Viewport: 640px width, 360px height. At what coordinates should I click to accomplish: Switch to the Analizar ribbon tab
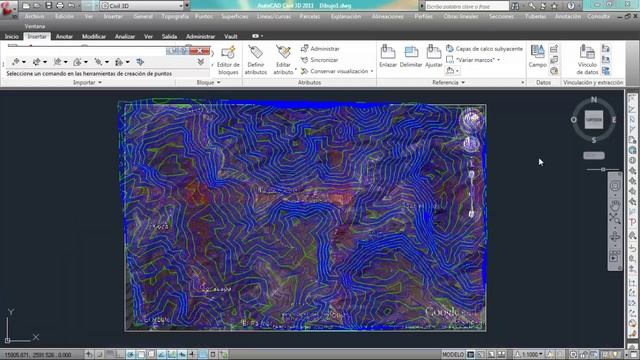(x=125, y=36)
